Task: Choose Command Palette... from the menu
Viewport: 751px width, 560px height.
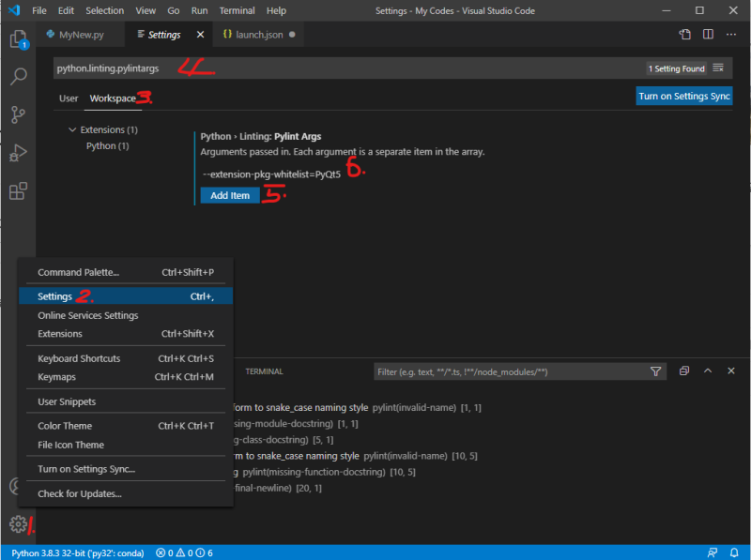Action: [x=126, y=272]
